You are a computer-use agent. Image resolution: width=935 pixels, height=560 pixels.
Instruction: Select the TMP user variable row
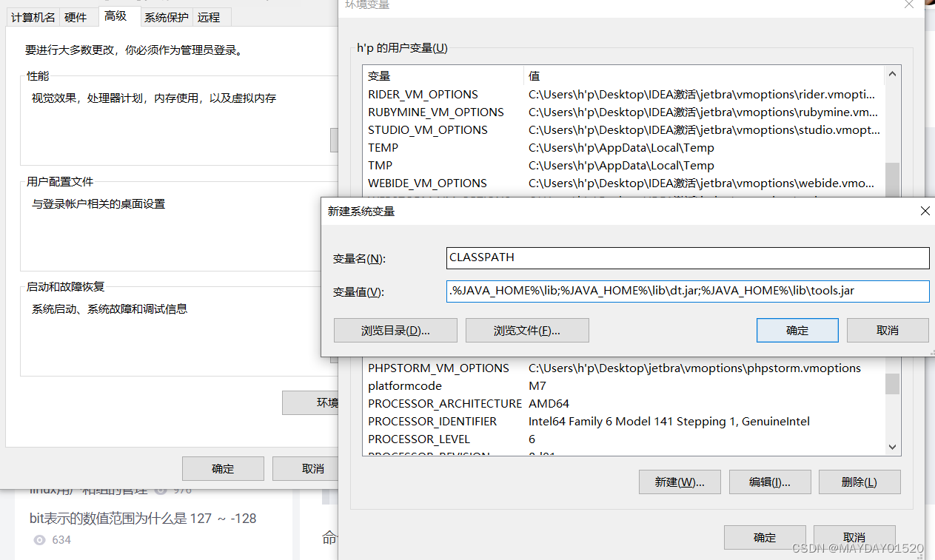[x=623, y=166]
